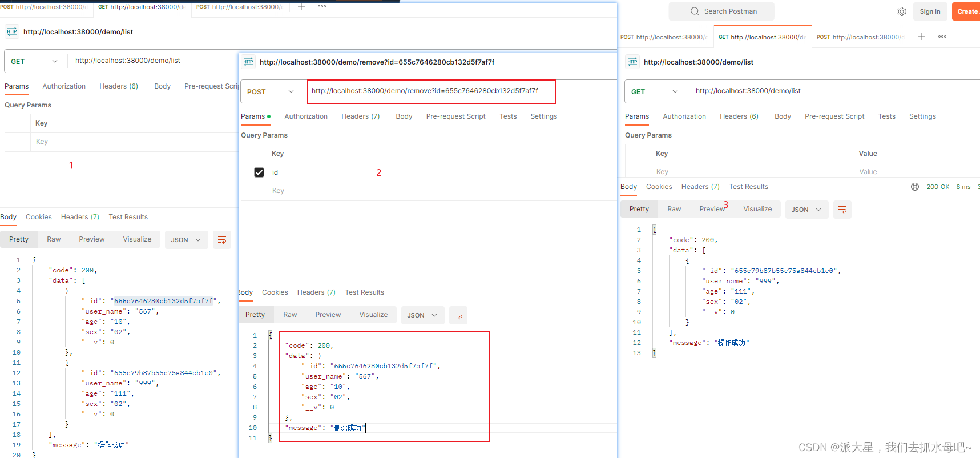Screen dimensions: 980x458
Task: Switch to Preview view in left response
Action: pos(92,239)
